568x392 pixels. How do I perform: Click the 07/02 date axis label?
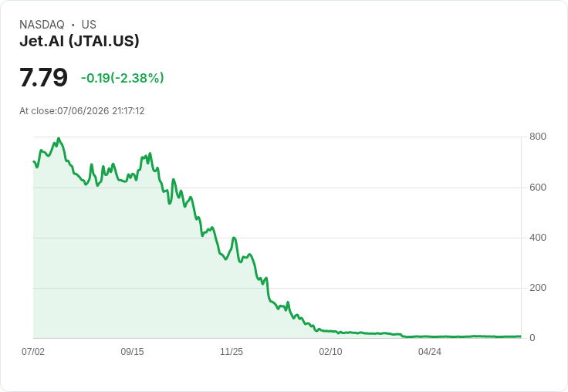click(x=33, y=351)
